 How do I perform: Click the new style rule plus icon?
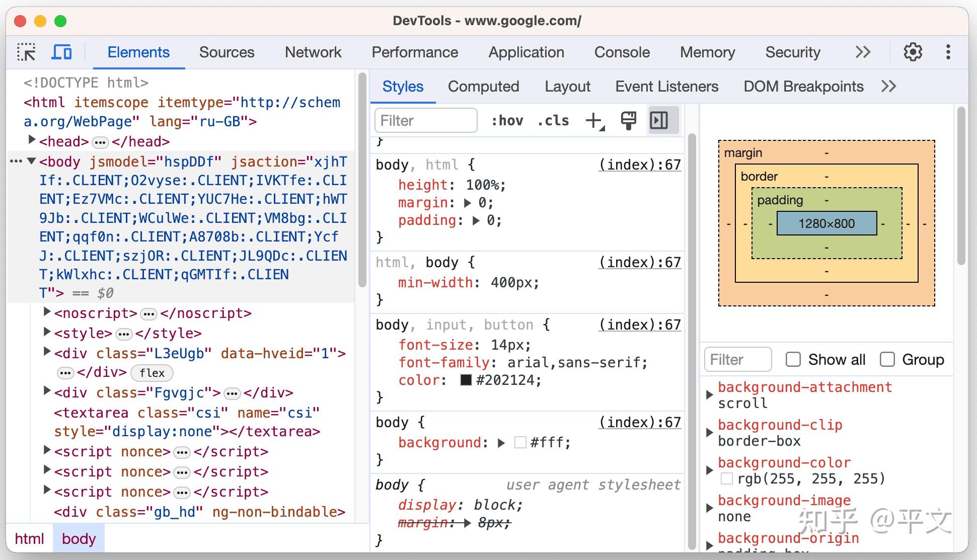pos(594,121)
